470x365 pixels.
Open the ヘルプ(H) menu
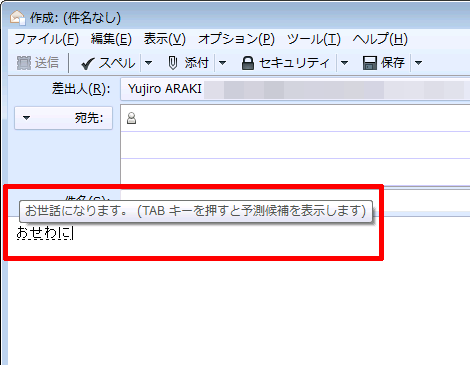click(x=380, y=39)
